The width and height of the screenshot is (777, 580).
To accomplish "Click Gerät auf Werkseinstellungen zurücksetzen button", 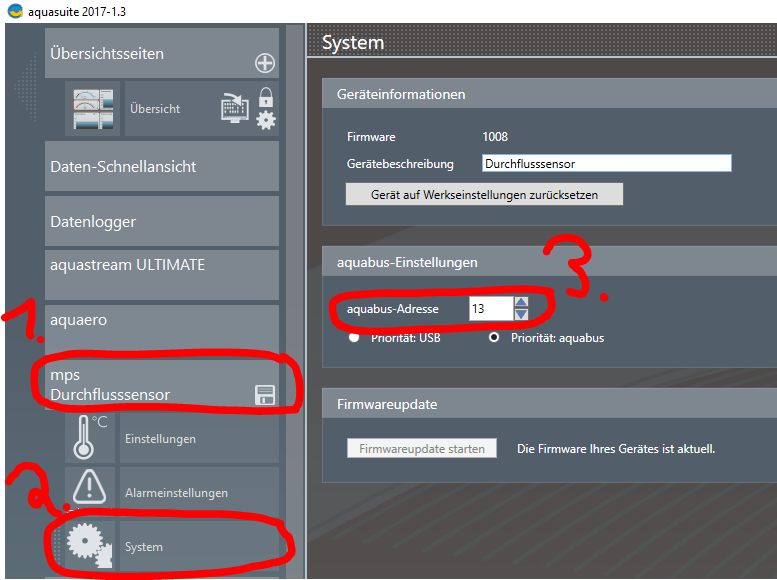I will pos(484,195).
